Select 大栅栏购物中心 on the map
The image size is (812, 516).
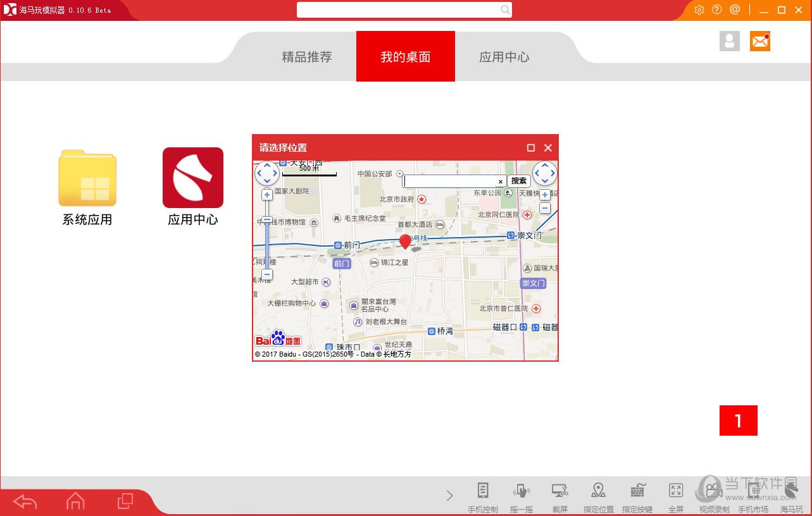pos(297,304)
